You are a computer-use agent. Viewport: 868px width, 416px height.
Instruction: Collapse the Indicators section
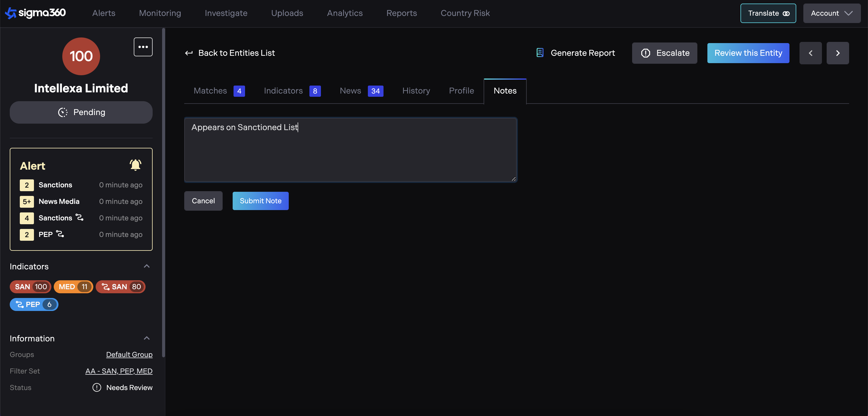coord(146,266)
